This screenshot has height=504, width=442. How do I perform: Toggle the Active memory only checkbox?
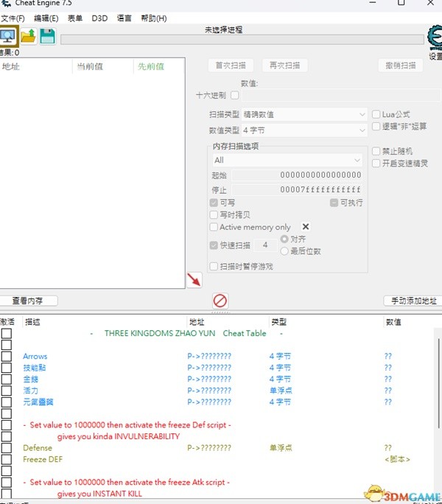pyautogui.click(x=214, y=227)
